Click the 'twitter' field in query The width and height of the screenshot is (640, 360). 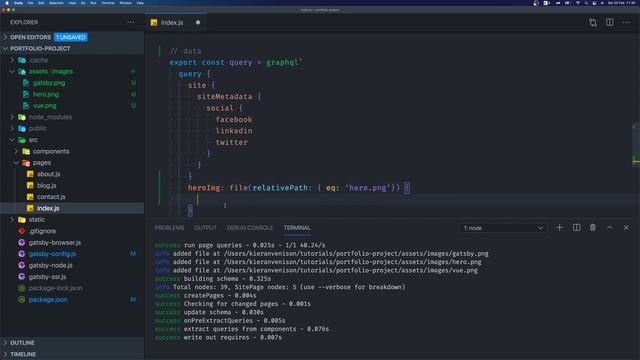231,142
